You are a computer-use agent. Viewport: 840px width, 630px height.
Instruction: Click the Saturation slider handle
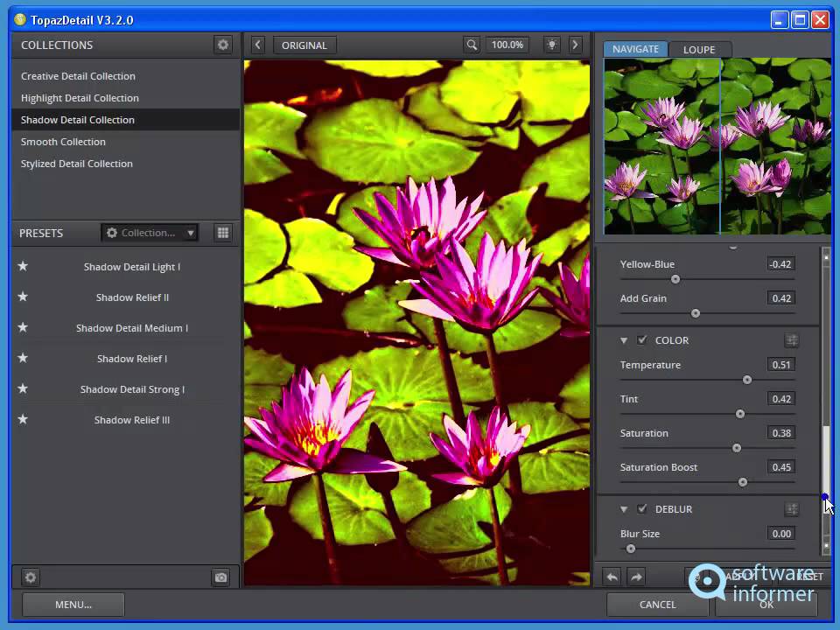[737, 448]
